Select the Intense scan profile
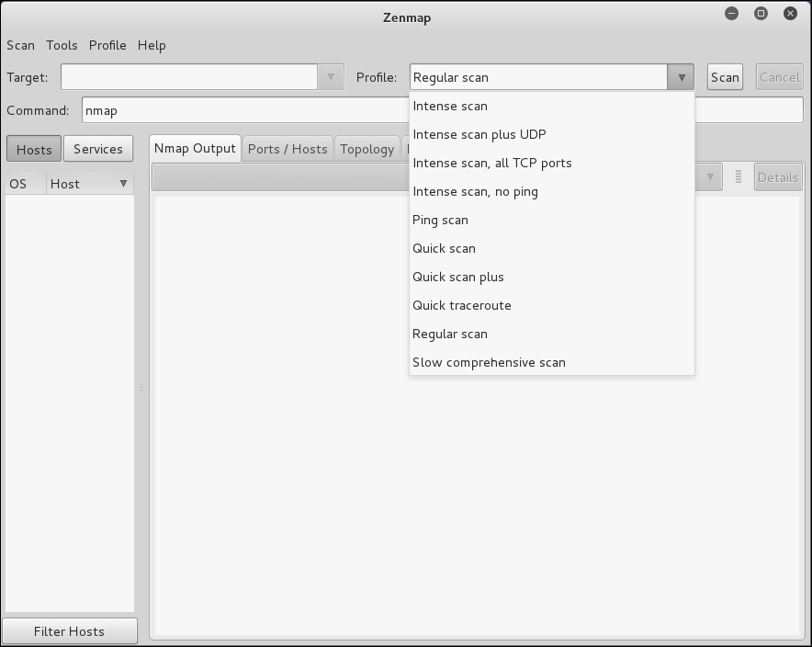The image size is (812, 647). [x=450, y=106]
